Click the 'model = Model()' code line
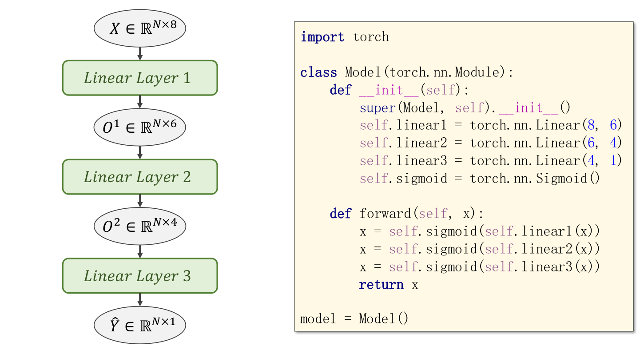 [354, 319]
